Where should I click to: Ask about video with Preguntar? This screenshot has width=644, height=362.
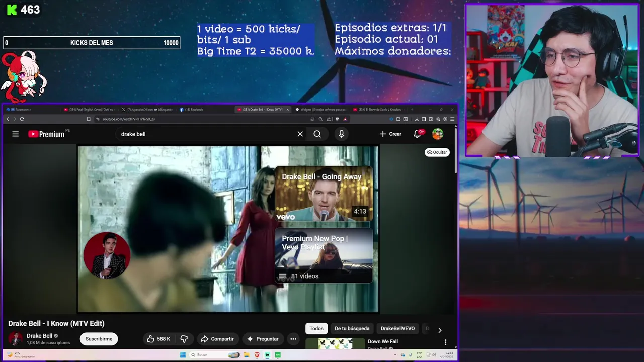click(263, 339)
